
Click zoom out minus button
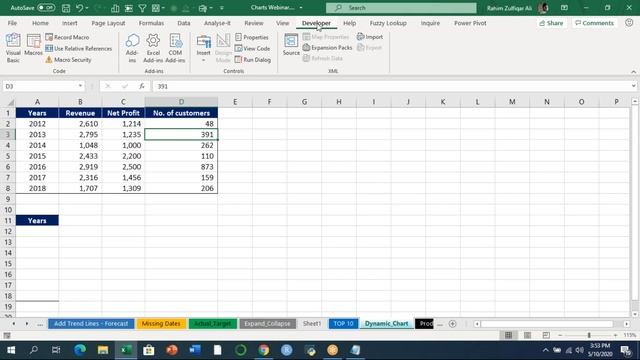point(560,335)
